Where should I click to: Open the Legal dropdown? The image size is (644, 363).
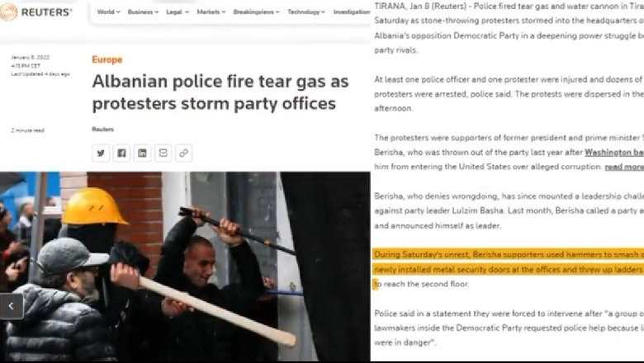pyautogui.click(x=178, y=12)
